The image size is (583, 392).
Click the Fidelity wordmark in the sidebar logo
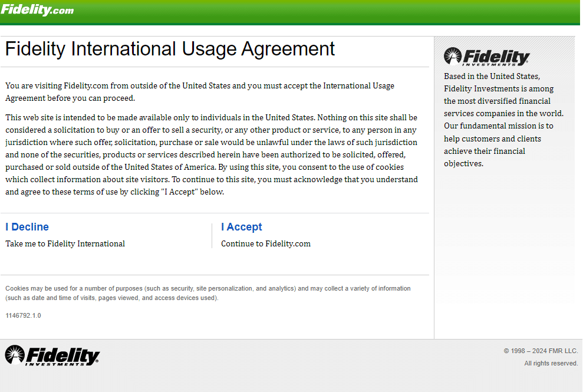pyautogui.click(x=496, y=56)
